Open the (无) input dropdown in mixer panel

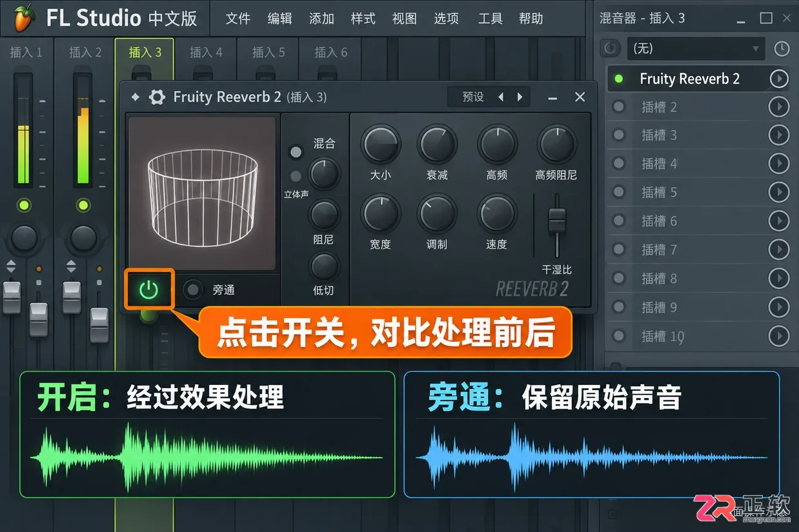696,48
